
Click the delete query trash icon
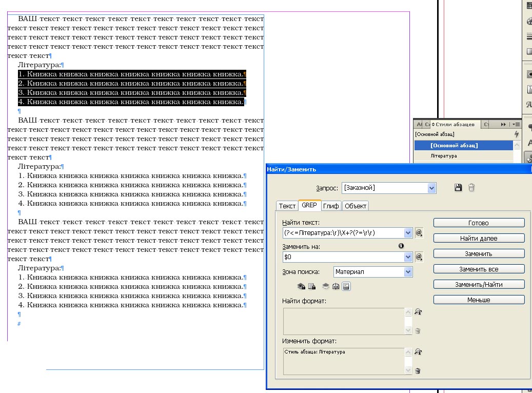pos(471,188)
